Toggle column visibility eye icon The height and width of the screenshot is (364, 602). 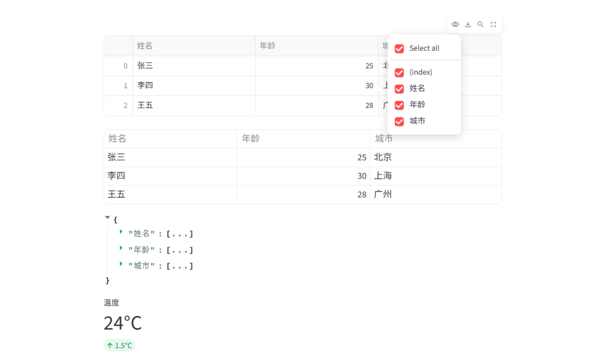tap(455, 24)
